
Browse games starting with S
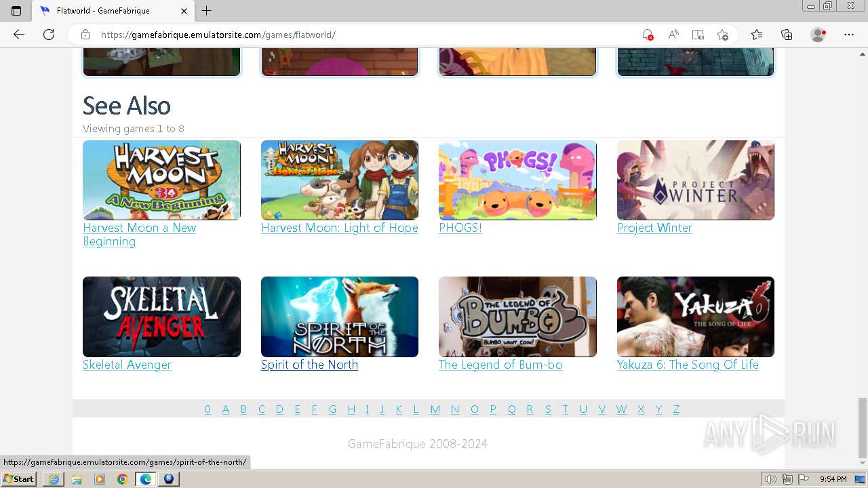[x=548, y=409]
